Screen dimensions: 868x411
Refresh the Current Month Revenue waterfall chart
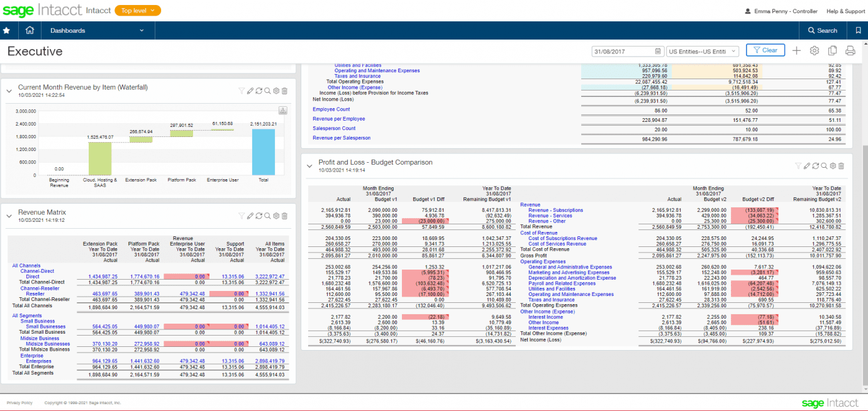click(x=259, y=90)
